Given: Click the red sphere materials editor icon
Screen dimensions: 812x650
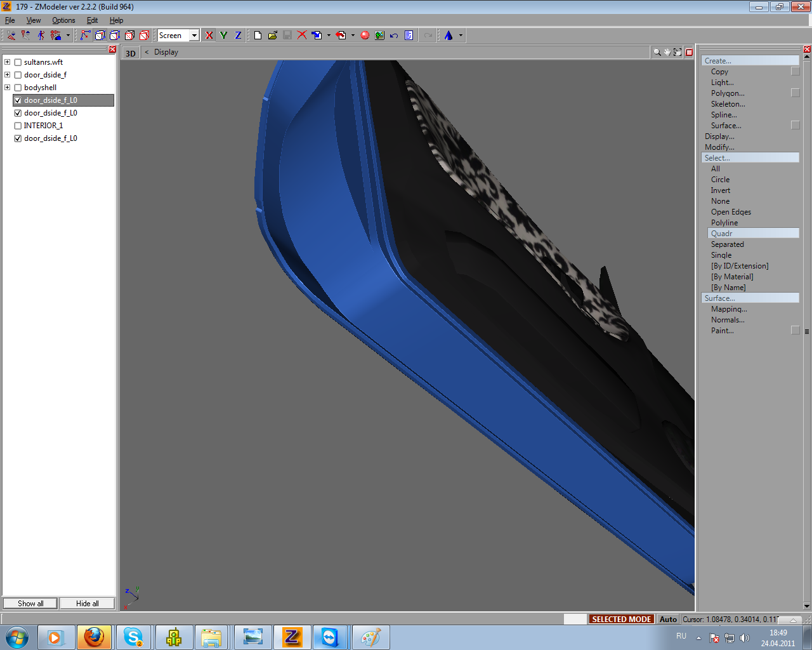Looking at the screenshot, I should point(365,36).
